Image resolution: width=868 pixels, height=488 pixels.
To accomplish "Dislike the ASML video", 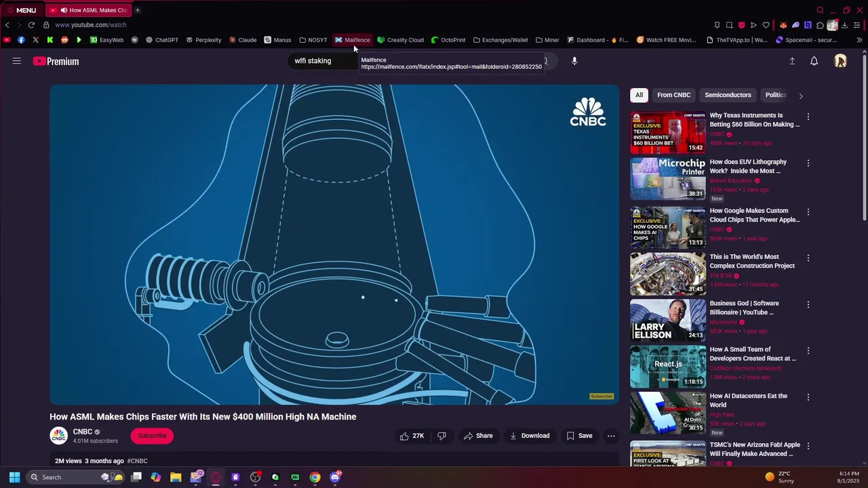I will 441,436.
